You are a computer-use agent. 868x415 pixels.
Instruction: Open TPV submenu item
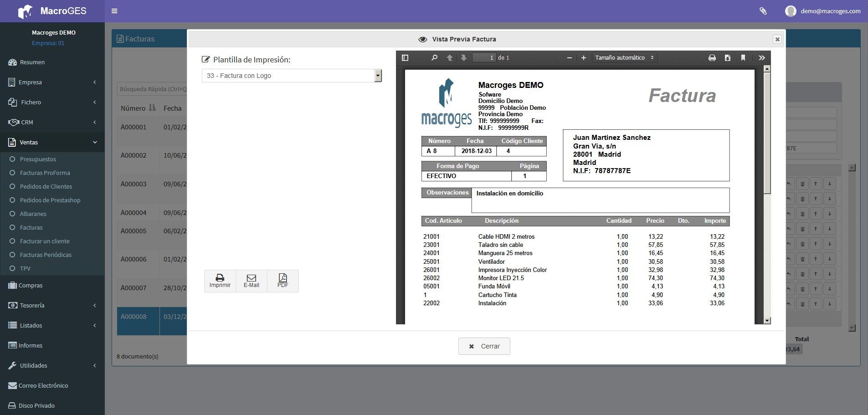coord(25,268)
